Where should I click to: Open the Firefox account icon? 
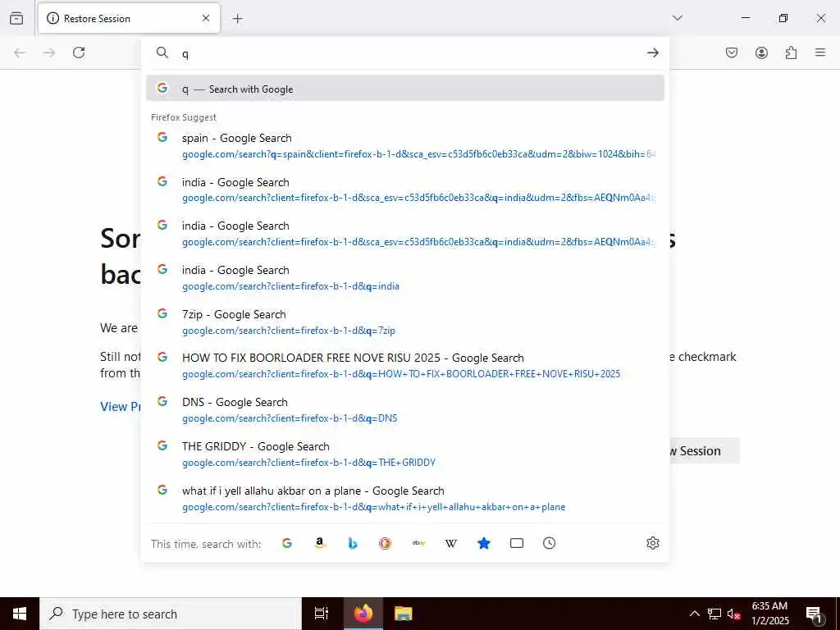point(761,52)
